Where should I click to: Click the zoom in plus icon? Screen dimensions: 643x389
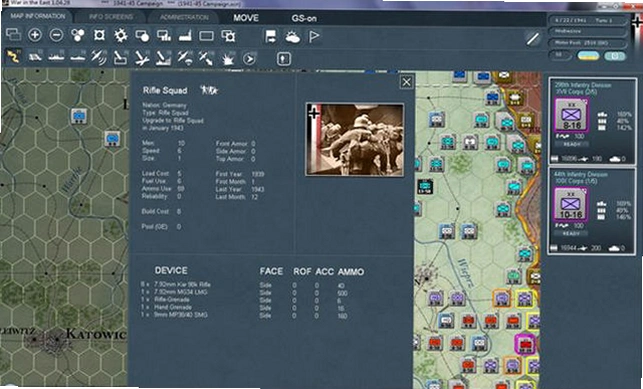tap(35, 35)
